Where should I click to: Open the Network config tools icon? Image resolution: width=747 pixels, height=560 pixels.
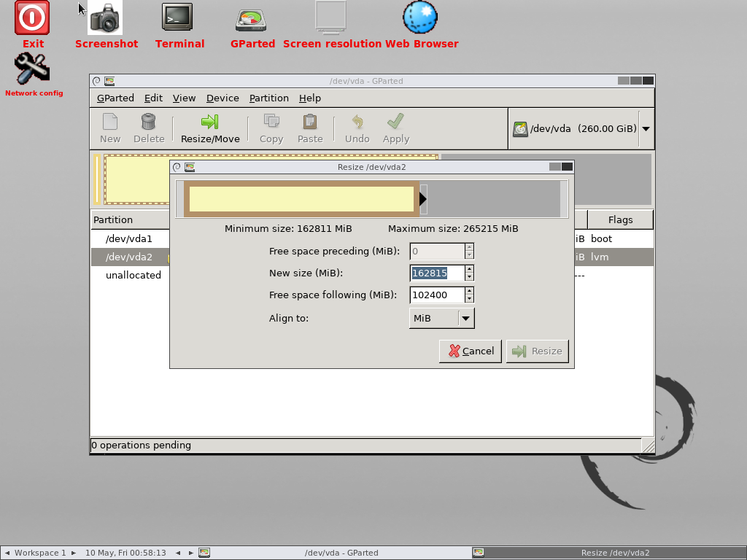click(x=32, y=69)
